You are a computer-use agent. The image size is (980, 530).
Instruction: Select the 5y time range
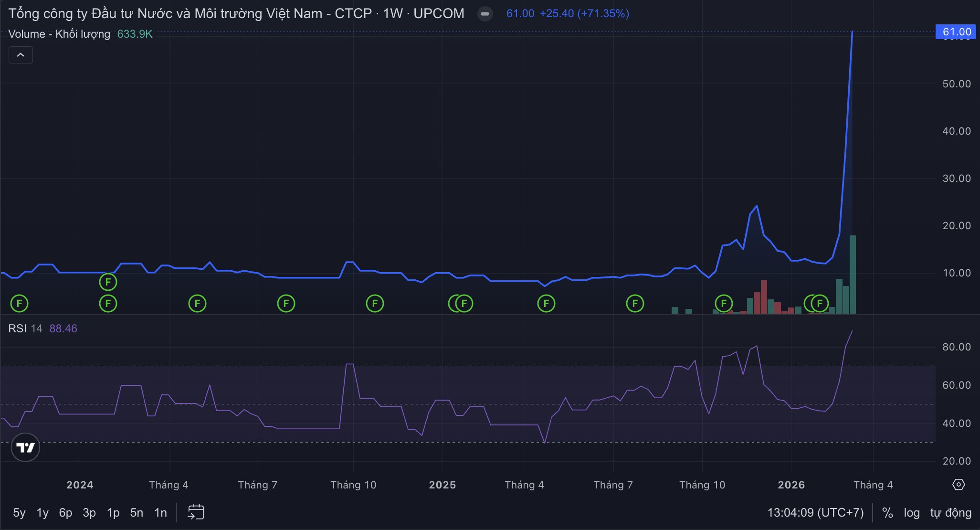[19, 513]
